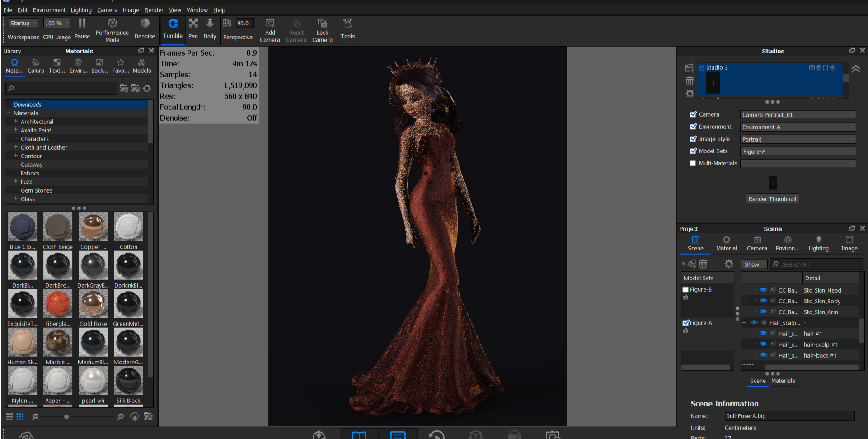Viewport: 868px width, 439px height.
Task: Pick the Fiberglass material swatch
Action: point(58,304)
